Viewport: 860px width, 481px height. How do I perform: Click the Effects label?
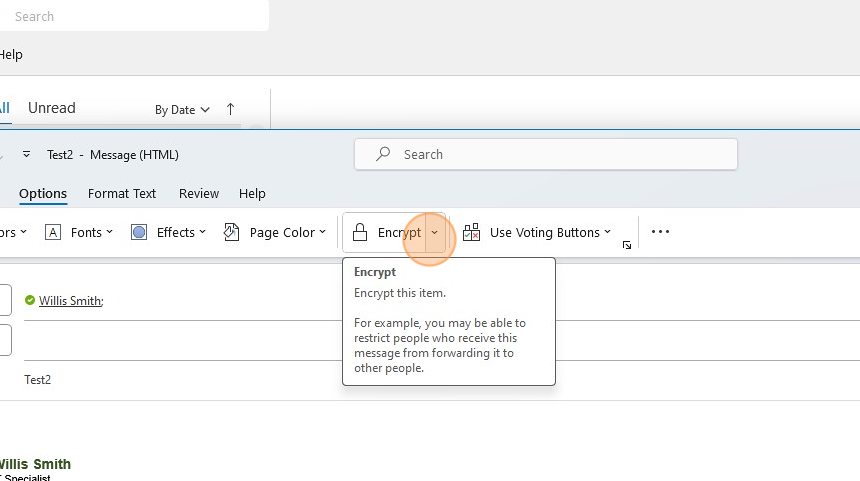pos(176,233)
